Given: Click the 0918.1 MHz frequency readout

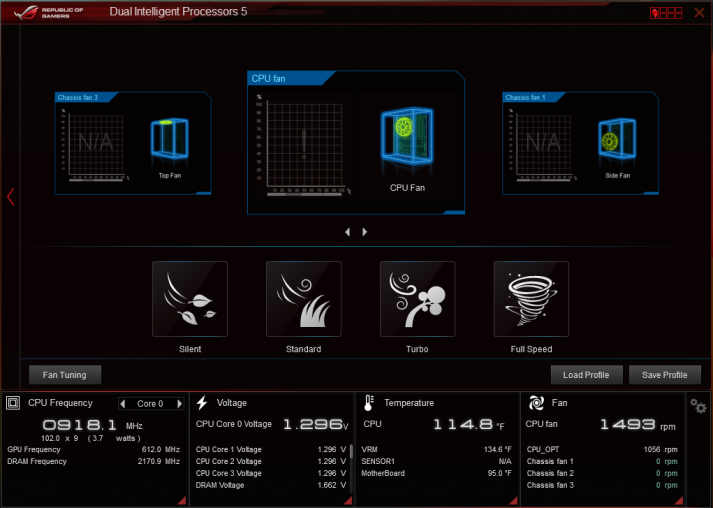Looking at the screenshot, I should [93, 426].
